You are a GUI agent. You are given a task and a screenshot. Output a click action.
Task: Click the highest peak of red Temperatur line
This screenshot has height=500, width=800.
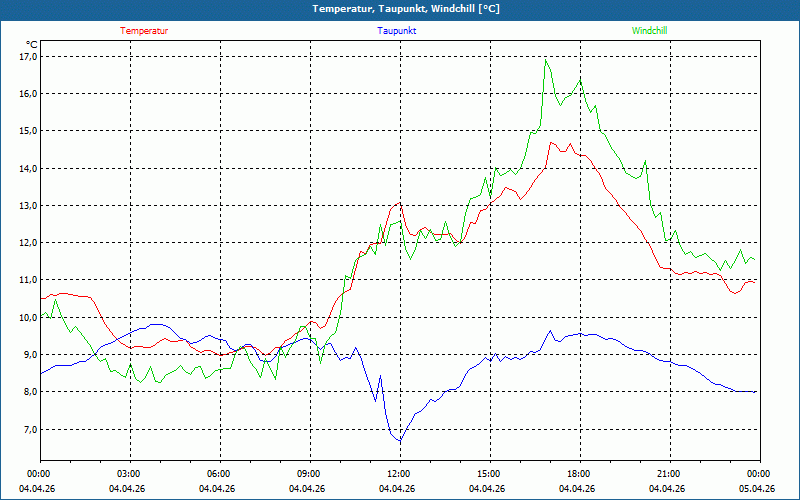[x=551, y=142]
